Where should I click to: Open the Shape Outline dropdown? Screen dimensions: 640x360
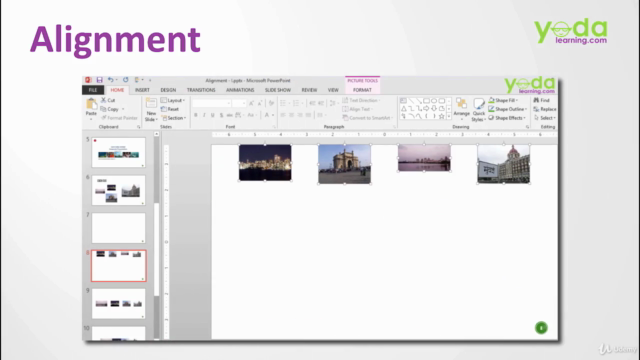(508, 109)
